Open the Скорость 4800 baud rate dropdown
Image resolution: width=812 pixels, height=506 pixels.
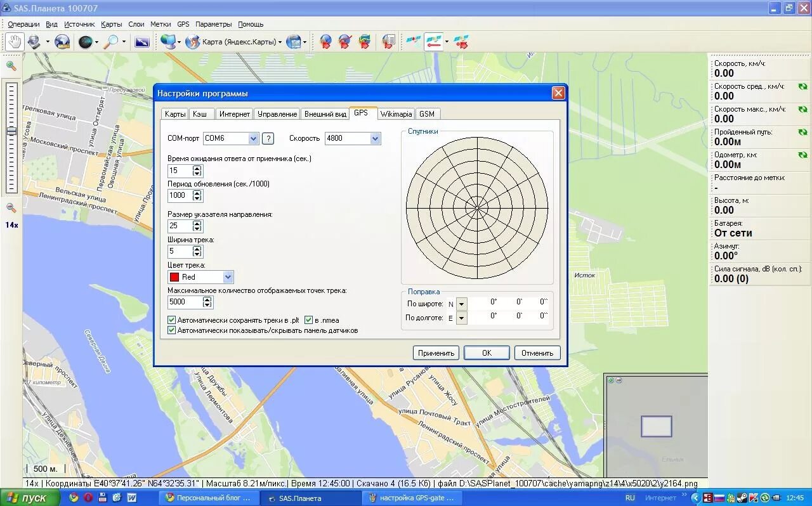(375, 138)
